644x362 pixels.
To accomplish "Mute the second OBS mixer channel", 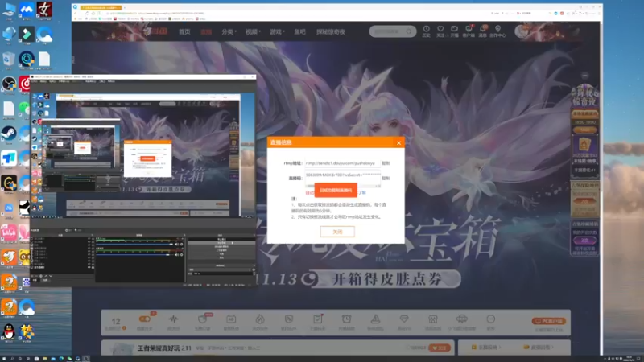I will (x=177, y=255).
